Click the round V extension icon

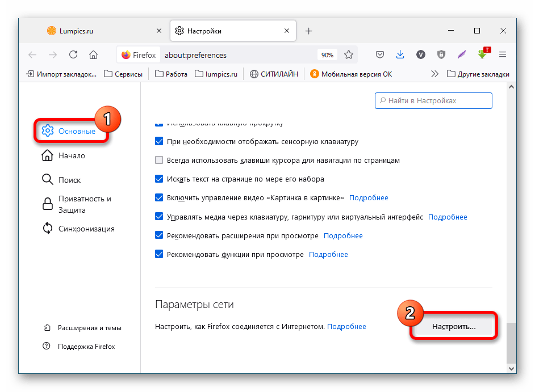(421, 54)
